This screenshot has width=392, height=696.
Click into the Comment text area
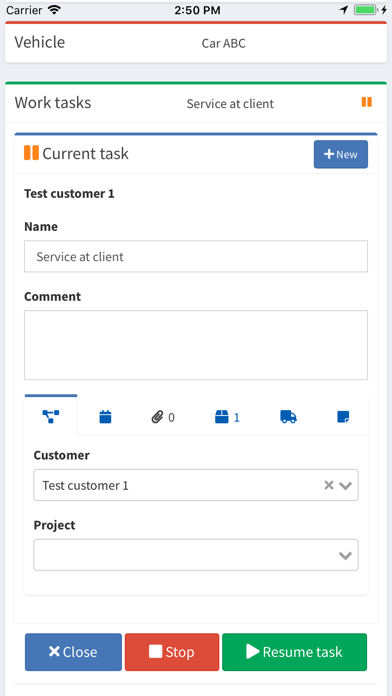tap(196, 345)
